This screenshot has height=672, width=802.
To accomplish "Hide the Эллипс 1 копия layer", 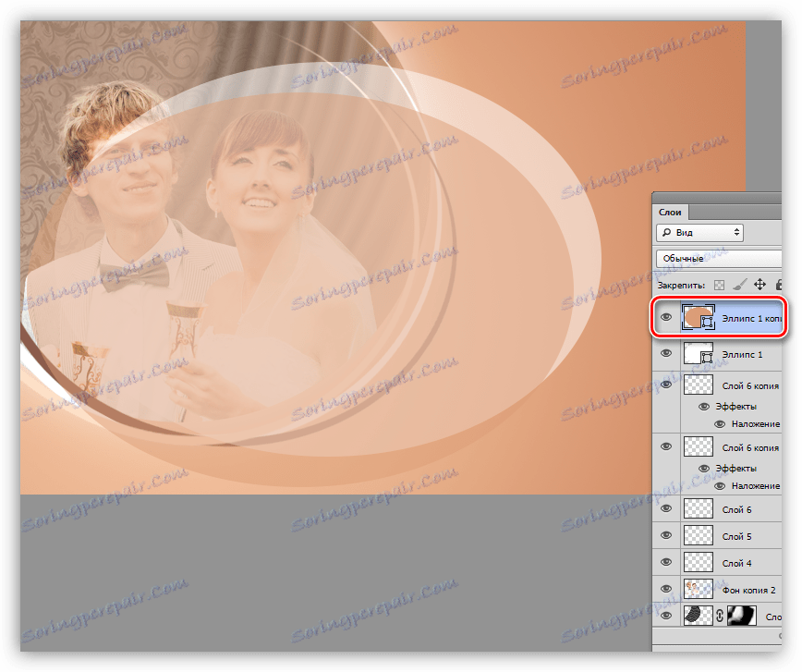I will (666, 317).
